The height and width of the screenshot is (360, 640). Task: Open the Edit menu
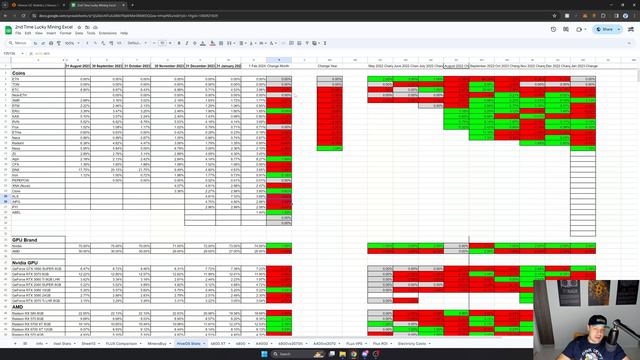[28, 33]
